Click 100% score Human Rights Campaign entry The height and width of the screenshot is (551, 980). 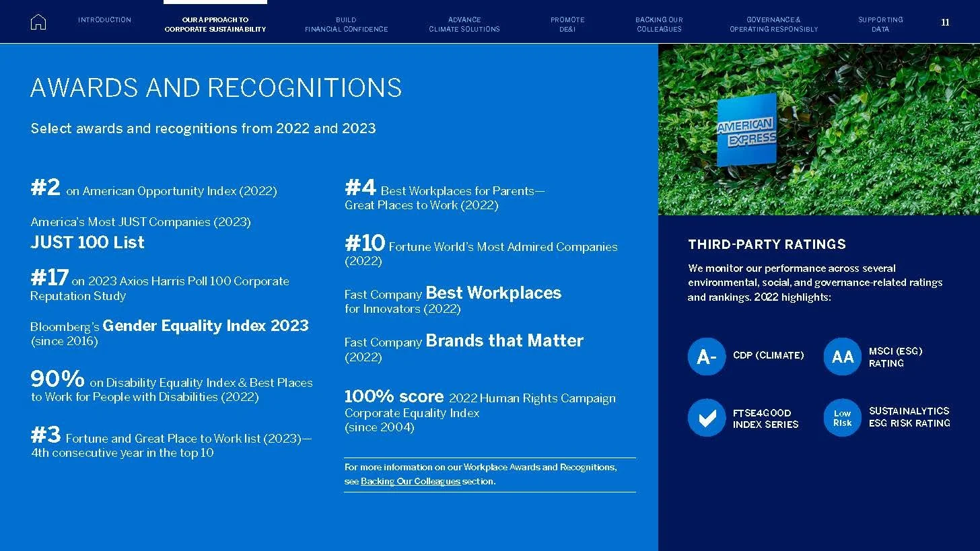[x=480, y=410]
